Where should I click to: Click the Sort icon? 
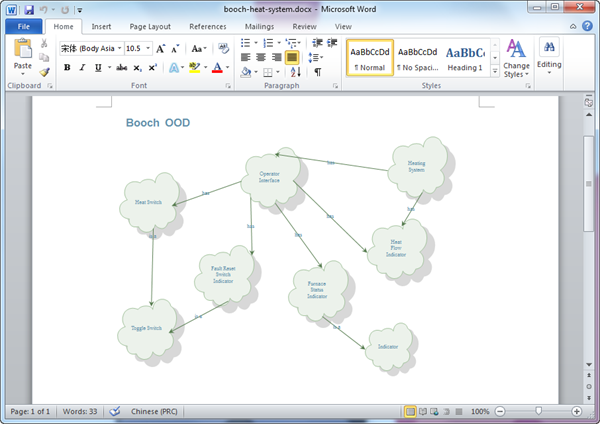pyautogui.click(x=295, y=72)
